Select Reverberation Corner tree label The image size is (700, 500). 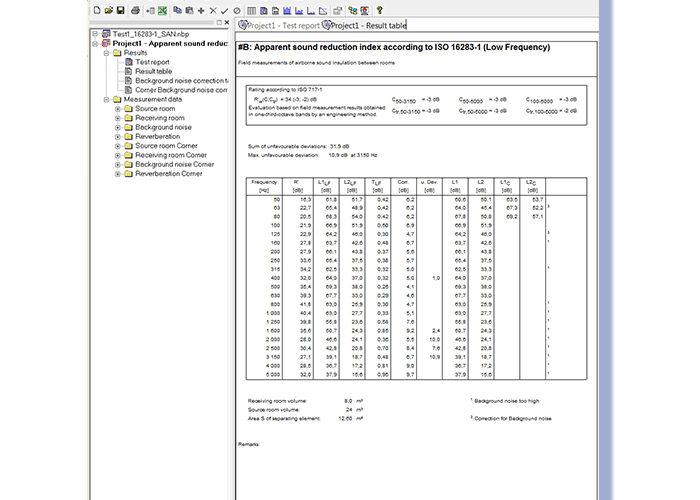(169, 174)
